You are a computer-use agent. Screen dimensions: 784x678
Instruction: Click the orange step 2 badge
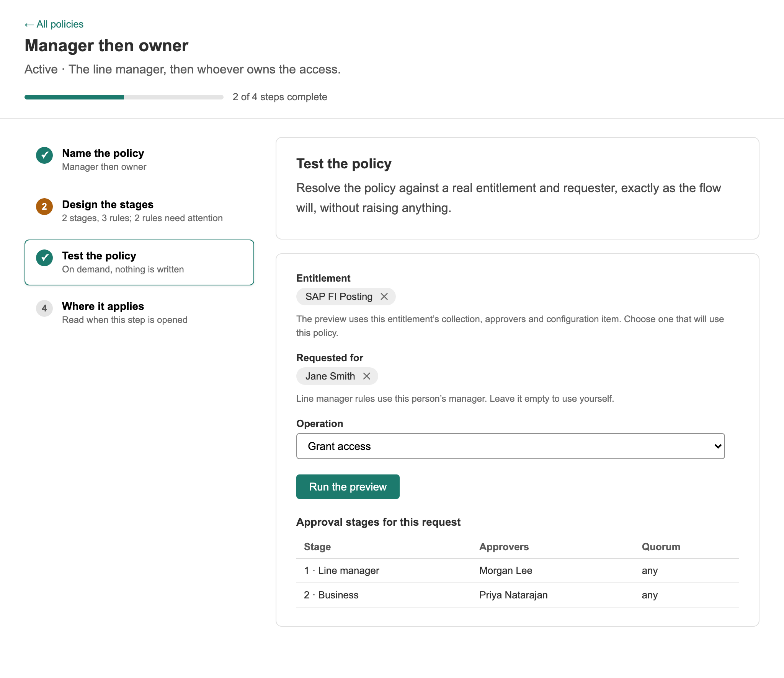pos(44,207)
